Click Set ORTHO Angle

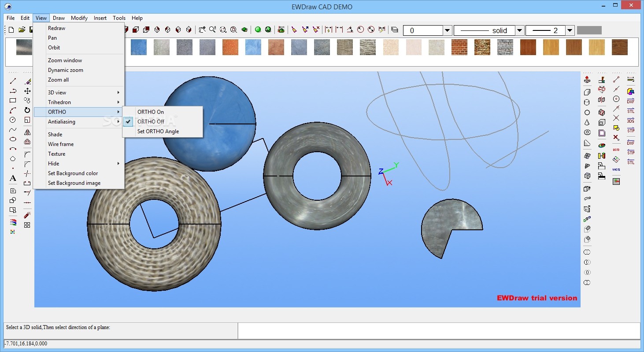click(x=158, y=131)
